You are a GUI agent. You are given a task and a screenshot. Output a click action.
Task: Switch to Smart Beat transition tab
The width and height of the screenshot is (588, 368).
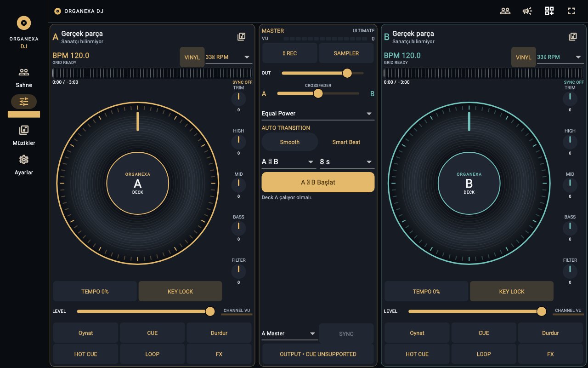point(346,142)
